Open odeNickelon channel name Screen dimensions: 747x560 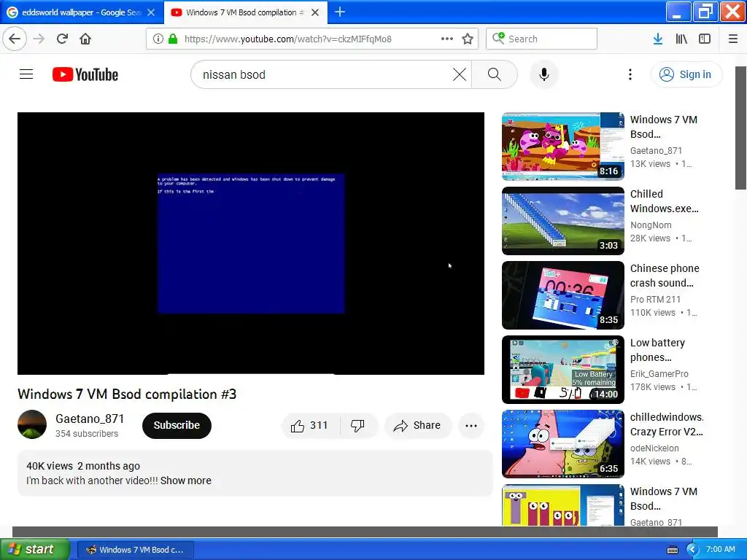pyautogui.click(x=654, y=448)
